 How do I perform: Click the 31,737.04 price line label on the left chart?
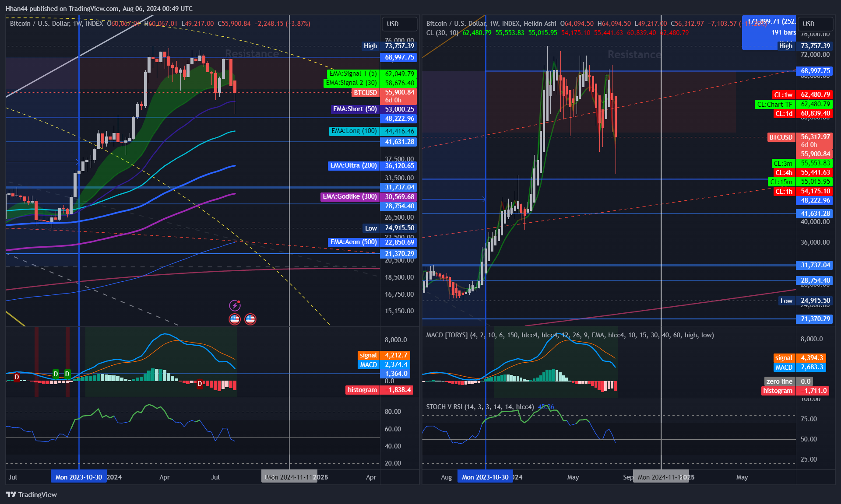[x=399, y=188]
